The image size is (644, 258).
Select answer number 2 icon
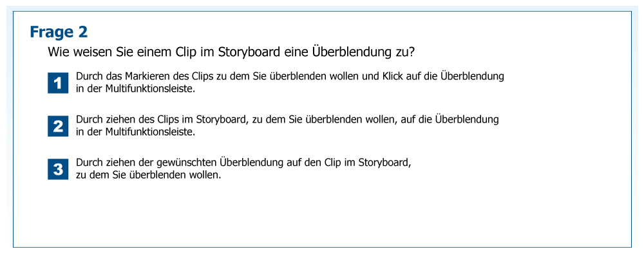coord(58,126)
